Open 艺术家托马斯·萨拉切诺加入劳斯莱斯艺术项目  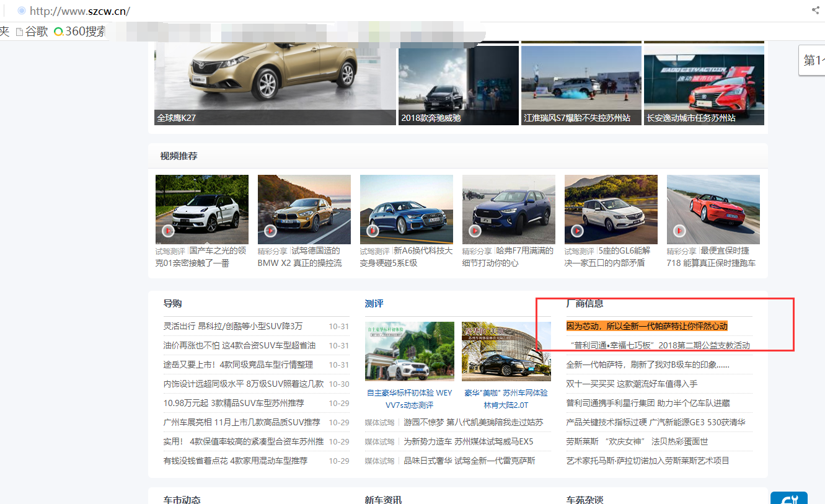648,461
